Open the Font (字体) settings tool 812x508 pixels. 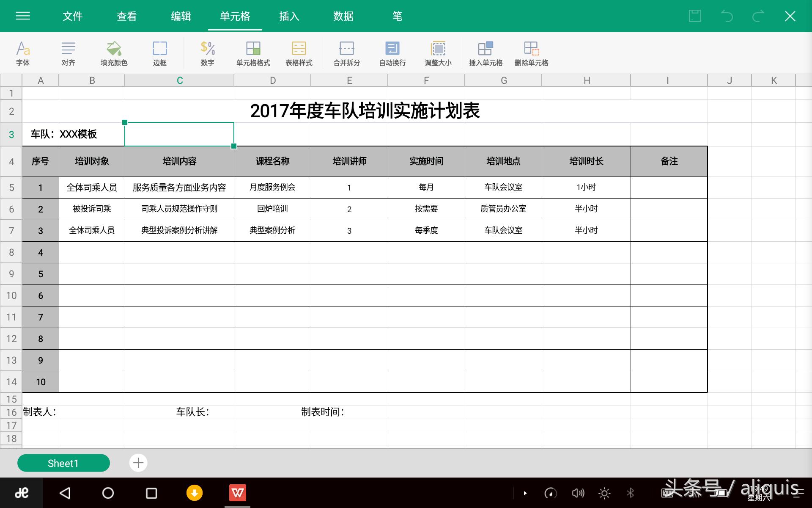pyautogui.click(x=23, y=53)
